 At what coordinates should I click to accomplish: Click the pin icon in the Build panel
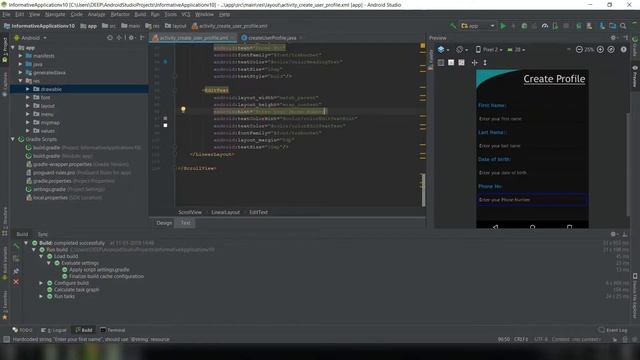pos(16,271)
